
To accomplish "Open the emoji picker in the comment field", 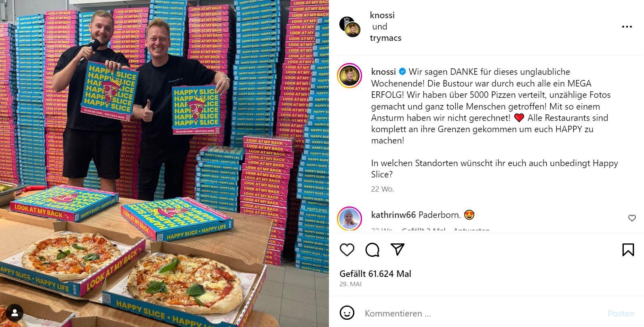I will 348,313.
